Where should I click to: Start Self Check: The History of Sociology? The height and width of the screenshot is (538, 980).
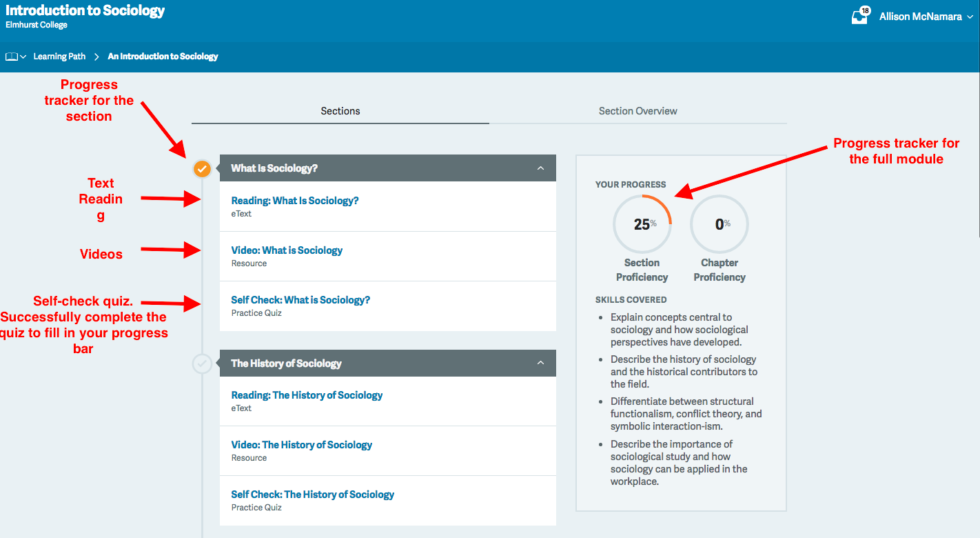coord(312,495)
